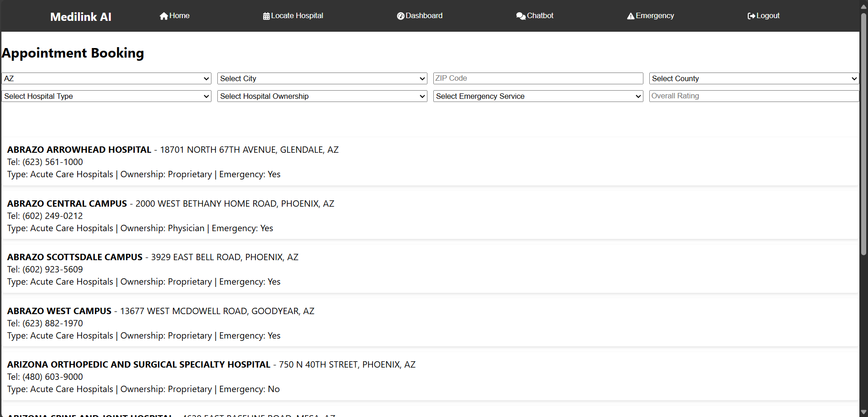
Task: Click the Medilink AI brand logo
Action: tap(81, 17)
